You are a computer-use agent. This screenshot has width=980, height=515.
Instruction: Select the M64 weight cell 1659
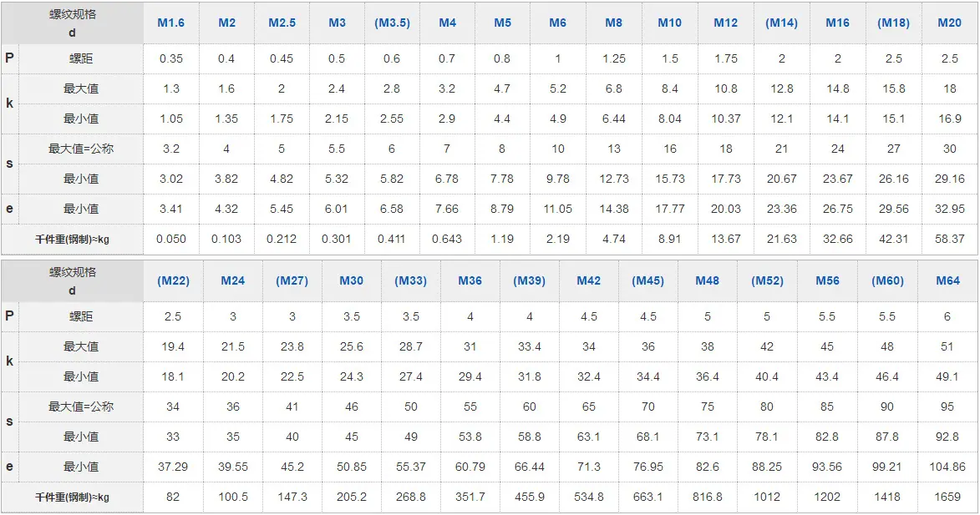pyautogui.click(x=947, y=497)
